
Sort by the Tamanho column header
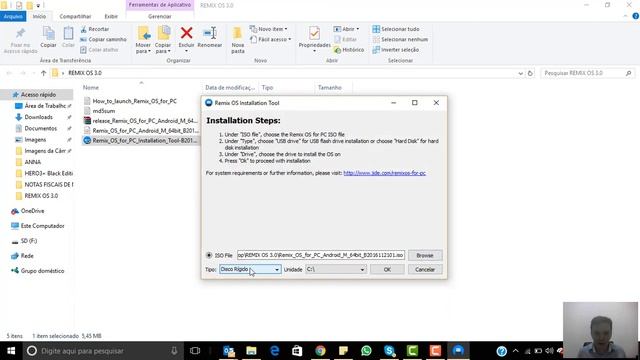tap(329, 87)
